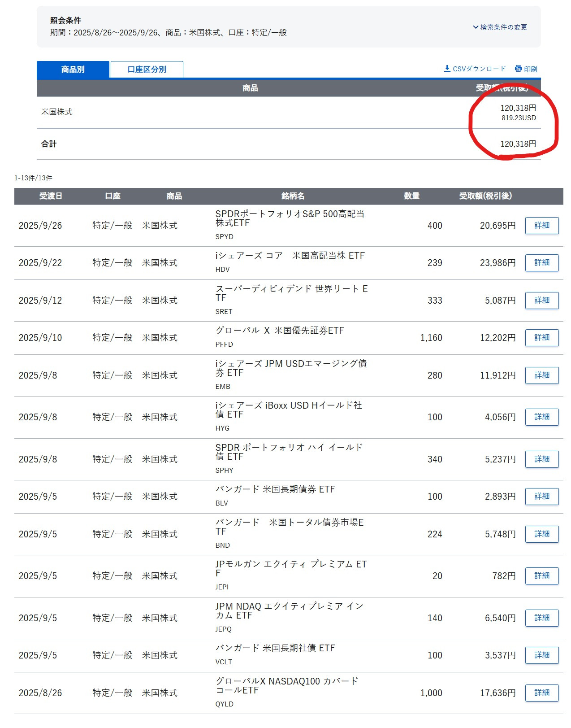Click the 受渡日 column header
This screenshot has height=728, width=571.
[x=51, y=196]
